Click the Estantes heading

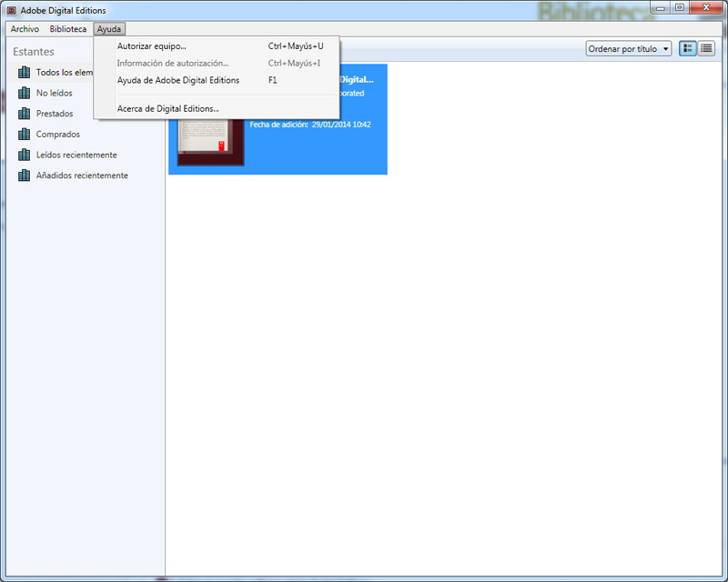pos(34,52)
